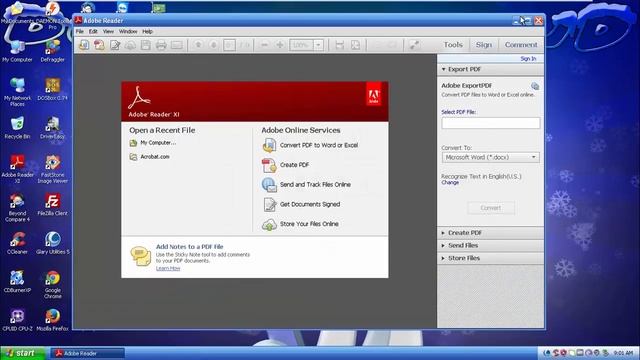Viewport: 640px width, 360px height.
Task: Click the Open file toolbar icon
Action: (x=84, y=45)
